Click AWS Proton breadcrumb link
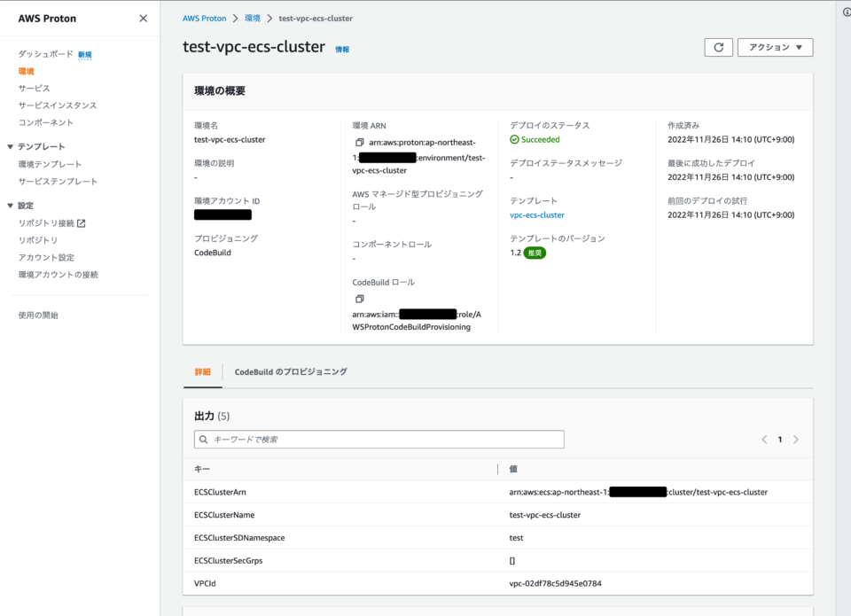851x616 pixels. (204, 18)
